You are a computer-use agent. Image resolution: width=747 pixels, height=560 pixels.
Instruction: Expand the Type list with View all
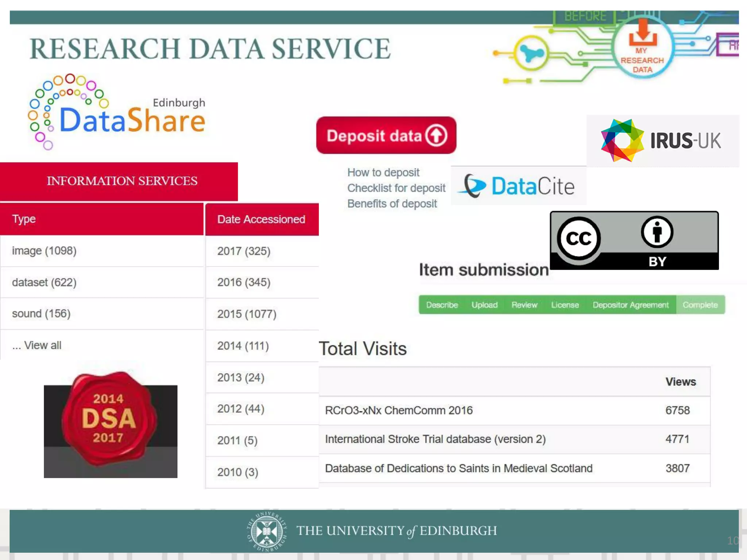pos(36,345)
